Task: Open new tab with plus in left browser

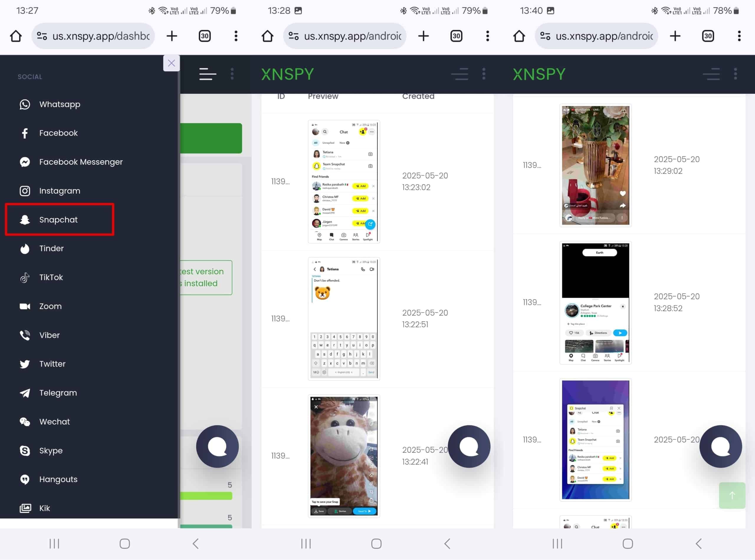Action: click(172, 36)
